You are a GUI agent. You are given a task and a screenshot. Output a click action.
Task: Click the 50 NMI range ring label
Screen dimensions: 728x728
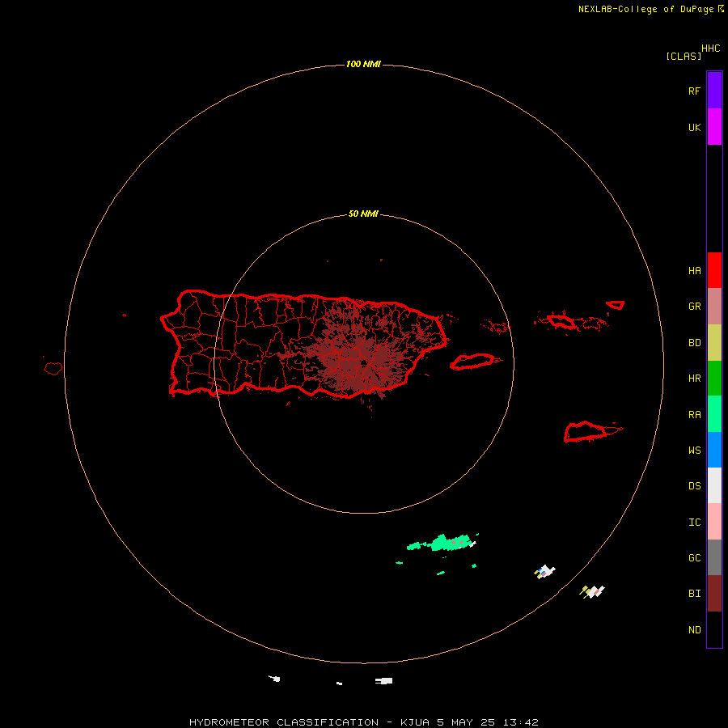tap(363, 214)
